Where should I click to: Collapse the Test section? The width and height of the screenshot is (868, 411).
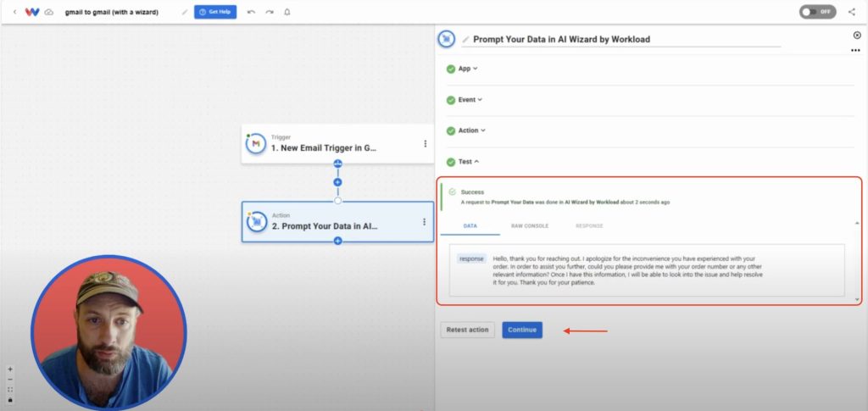tap(468, 162)
